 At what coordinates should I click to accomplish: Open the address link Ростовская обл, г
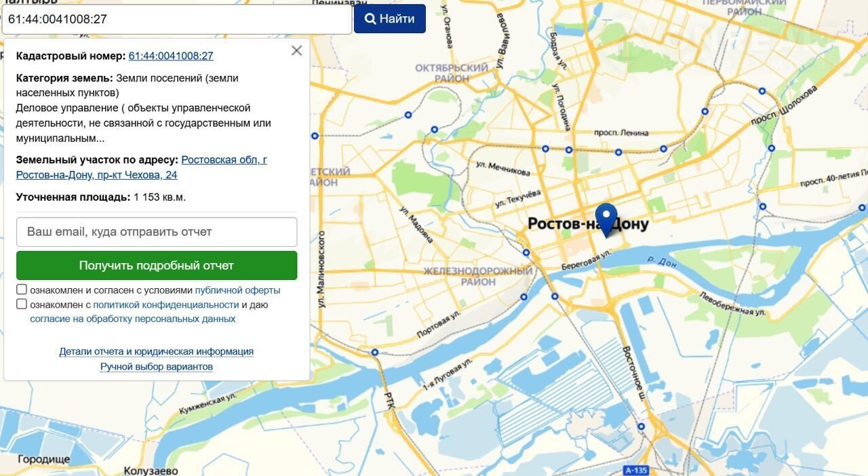224,160
